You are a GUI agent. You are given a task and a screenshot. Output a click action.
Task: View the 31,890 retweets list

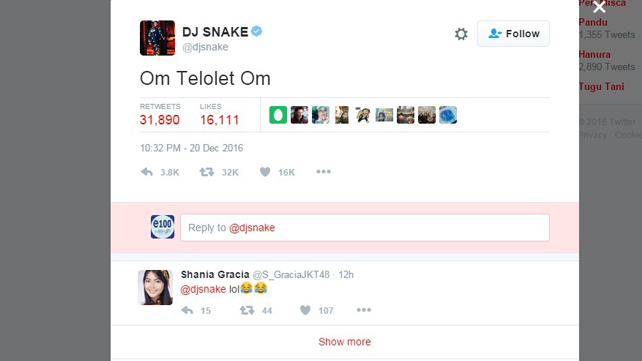[x=160, y=115]
